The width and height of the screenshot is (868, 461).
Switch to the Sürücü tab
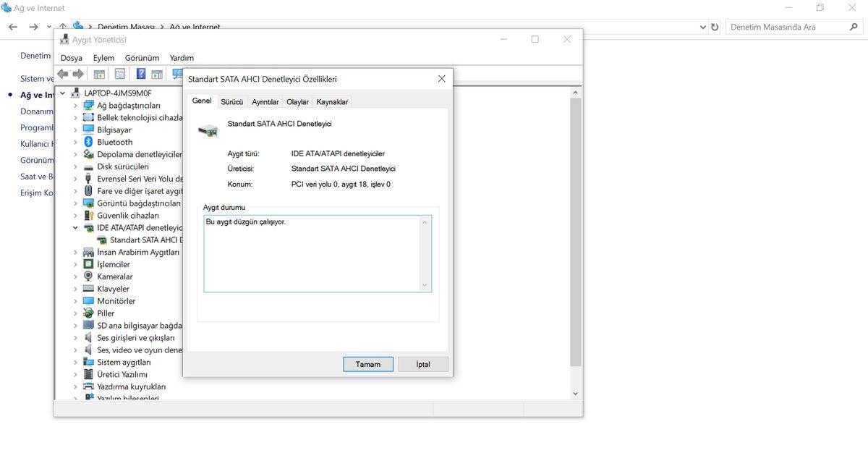coord(231,101)
